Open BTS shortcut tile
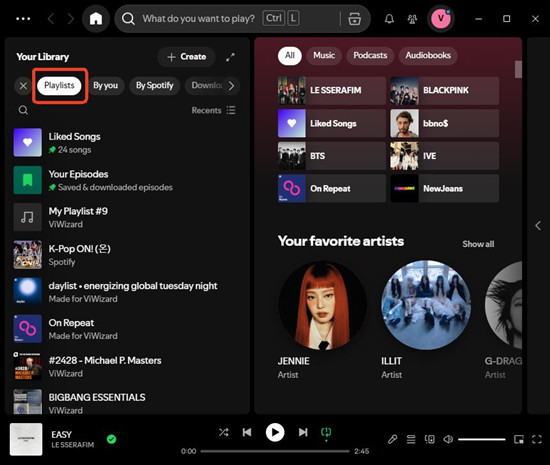 pos(332,156)
